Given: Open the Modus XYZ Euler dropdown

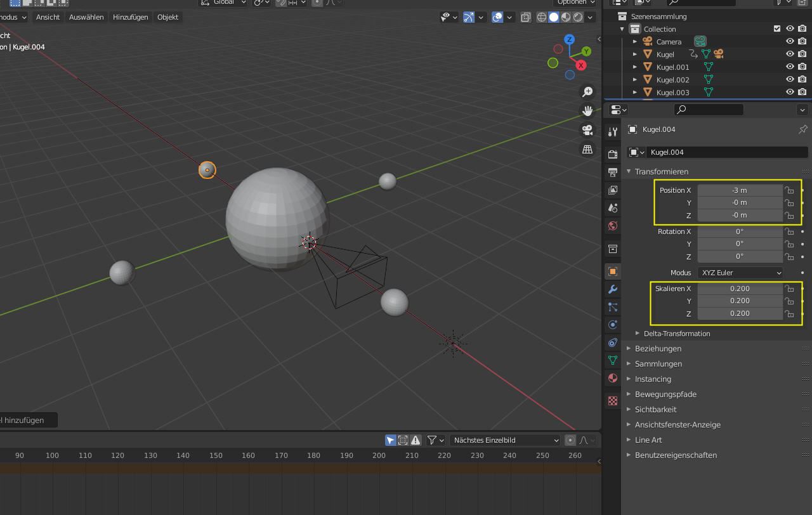Looking at the screenshot, I should pyautogui.click(x=740, y=273).
